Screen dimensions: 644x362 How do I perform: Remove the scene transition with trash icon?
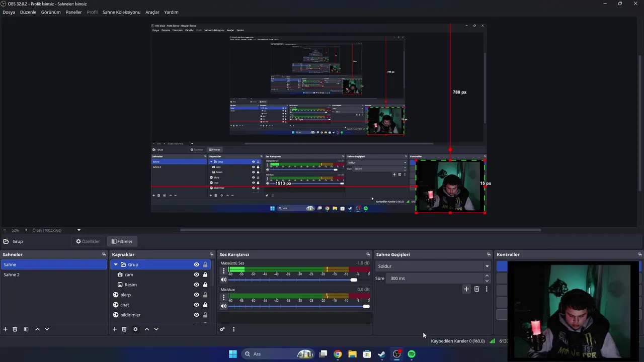pos(477,289)
